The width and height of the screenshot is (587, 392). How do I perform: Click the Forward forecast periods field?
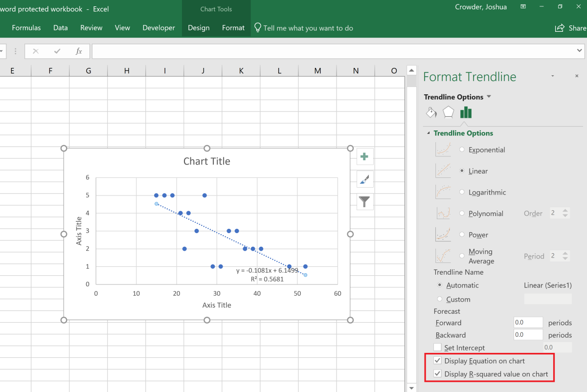pyautogui.click(x=528, y=322)
